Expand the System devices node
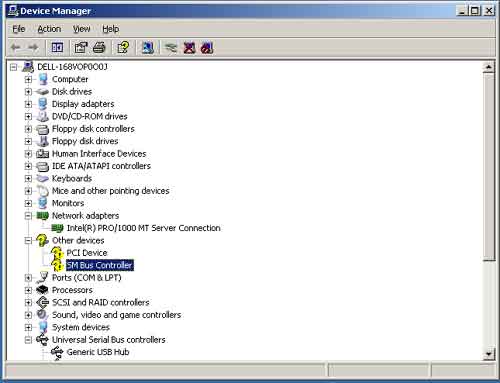Image resolution: width=500 pixels, height=383 pixels. [28, 327]
